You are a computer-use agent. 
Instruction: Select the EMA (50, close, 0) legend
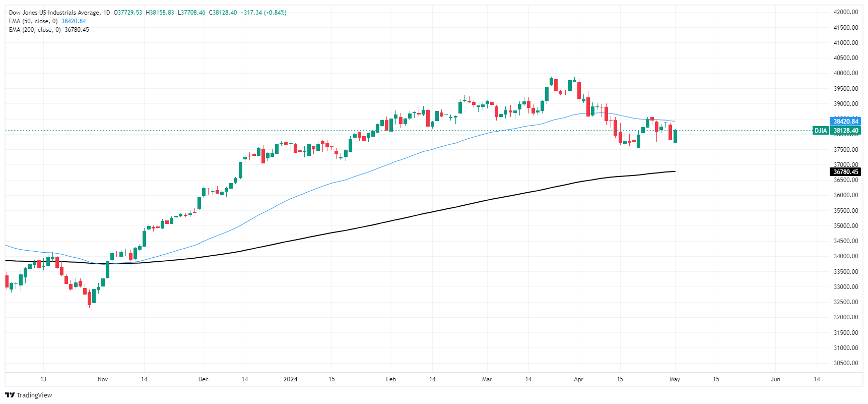[33, 21]
